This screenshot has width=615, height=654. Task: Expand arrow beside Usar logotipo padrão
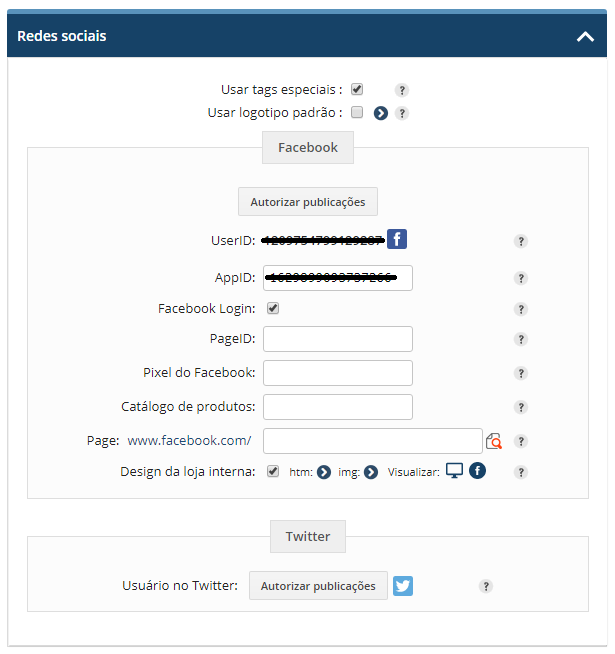tap(381, 113)
